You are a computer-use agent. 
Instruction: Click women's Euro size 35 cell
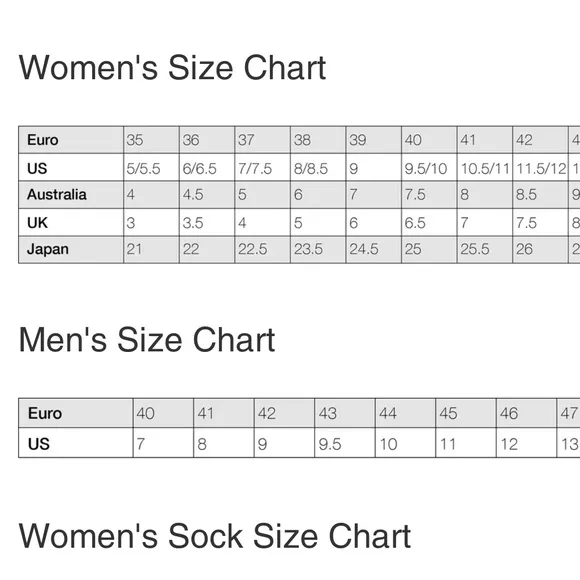pyautogui.click(x=151, y=140)
